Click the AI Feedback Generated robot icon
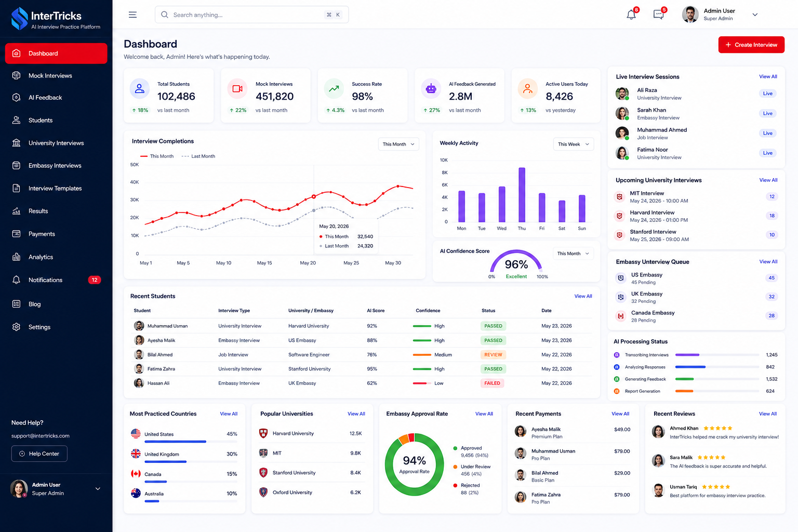Image resolution: width=798 pixels, height=532 pixels. click(431, 89)
